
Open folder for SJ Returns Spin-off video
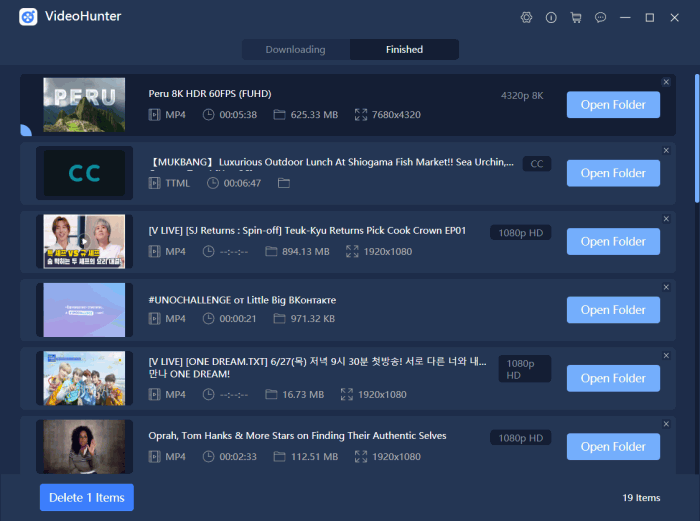613,242
